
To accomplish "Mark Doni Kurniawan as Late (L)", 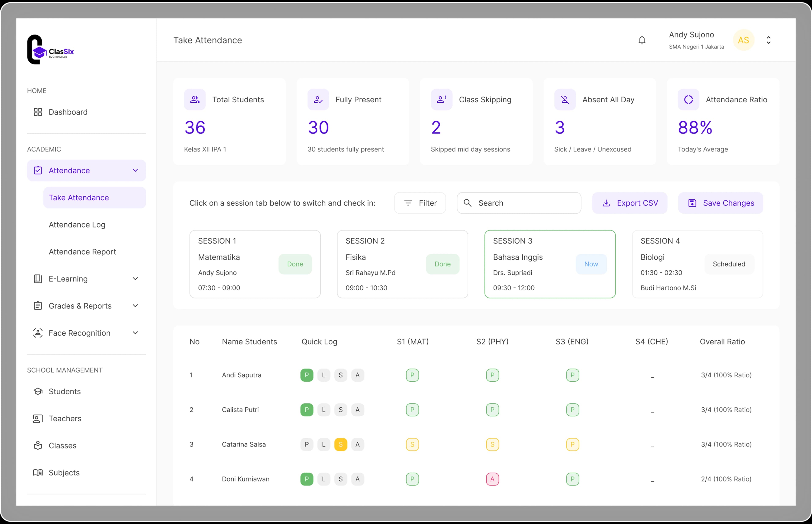I will (x=324, y=479).
